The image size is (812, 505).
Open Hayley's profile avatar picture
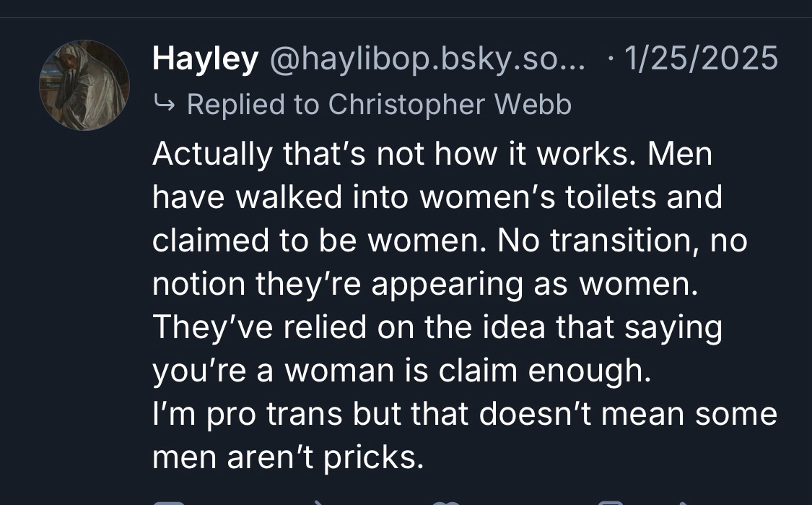click(84, 85)
